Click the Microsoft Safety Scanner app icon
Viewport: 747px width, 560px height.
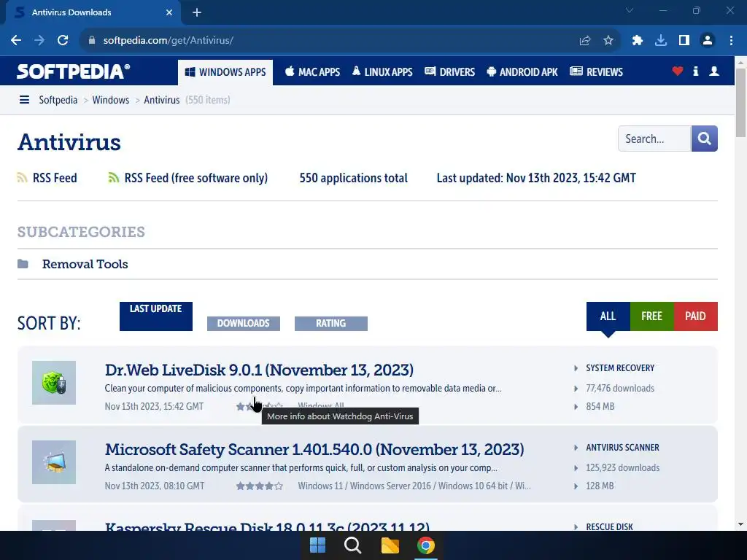pyautogui.click(x=54, y=462)
